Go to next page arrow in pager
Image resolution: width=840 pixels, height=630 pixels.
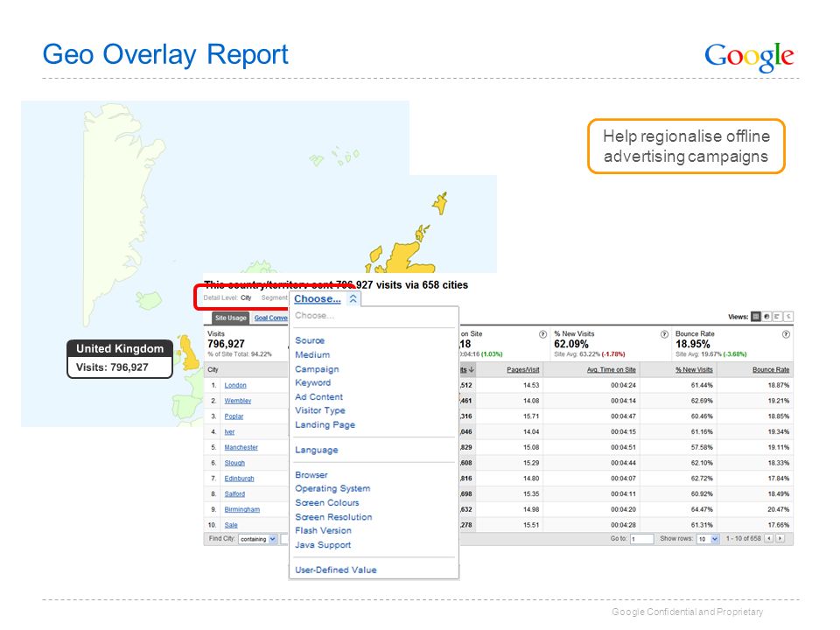780,538
